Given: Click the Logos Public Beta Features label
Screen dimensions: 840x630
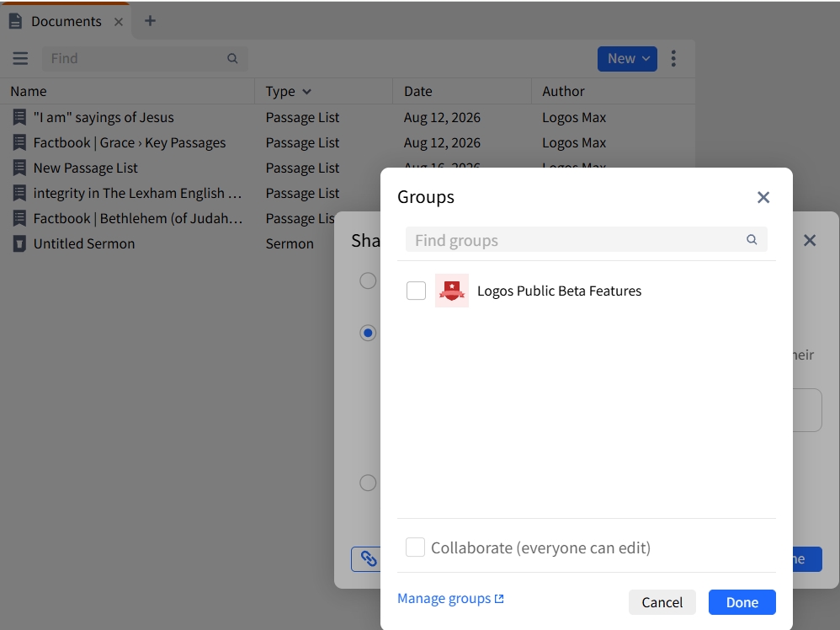Looking at the screenshot, I should click(559, 291).
